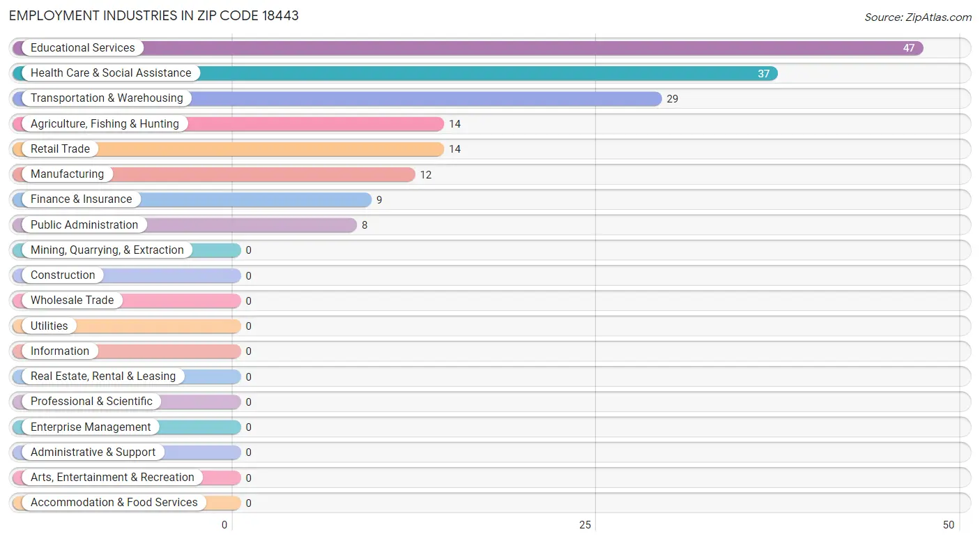Click the Professional & Scientific label
Screen dimensions: 980x541
91,402
